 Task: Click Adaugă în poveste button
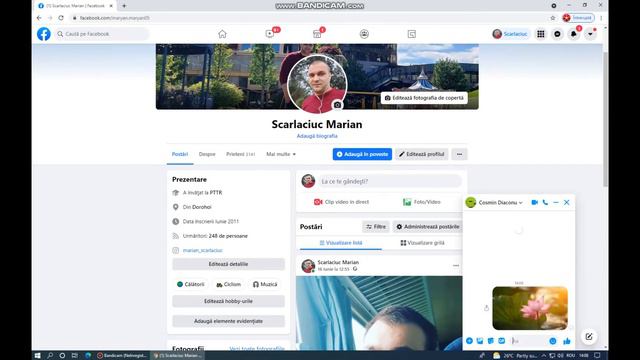tap(362, 154)
